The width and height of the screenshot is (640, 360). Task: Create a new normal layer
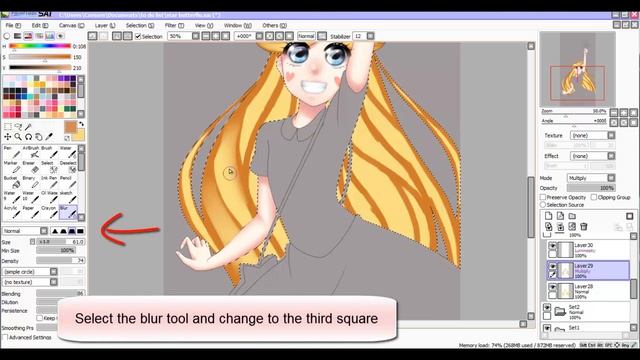click(x=549, y=216)
